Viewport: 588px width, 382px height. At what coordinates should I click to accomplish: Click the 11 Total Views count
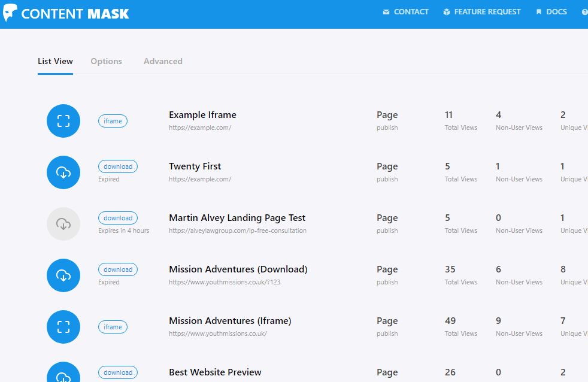(x=448, y=115)
